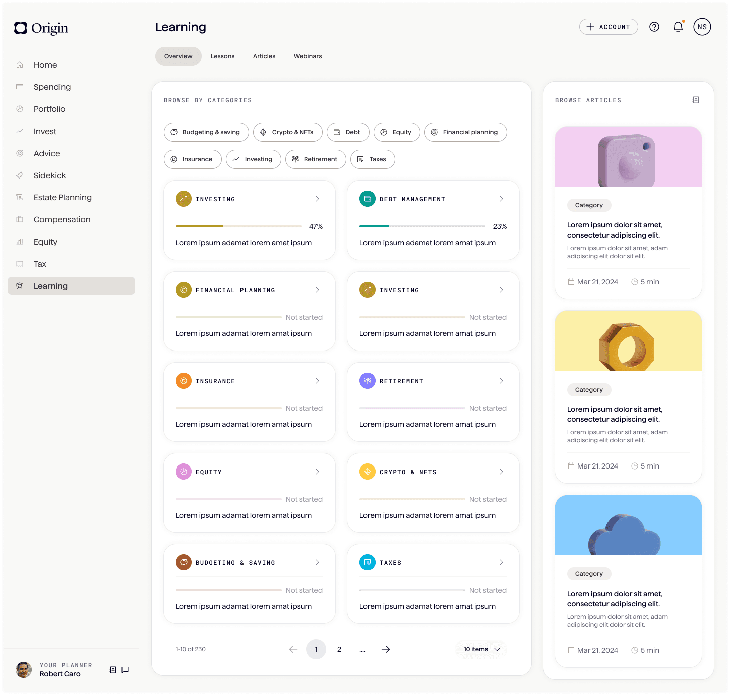
Task: Click the Crypto & NFTs yellow icon
Action: click(368, 472)
